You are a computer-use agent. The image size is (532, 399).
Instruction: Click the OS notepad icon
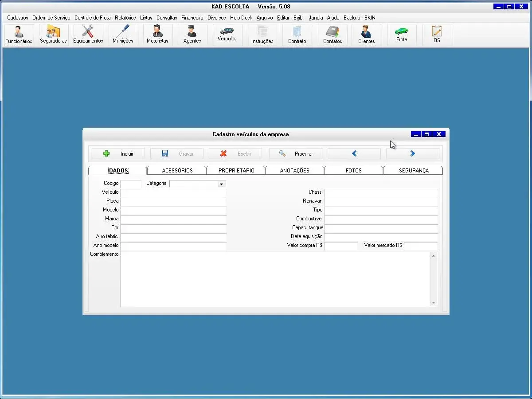pos(437,35)
